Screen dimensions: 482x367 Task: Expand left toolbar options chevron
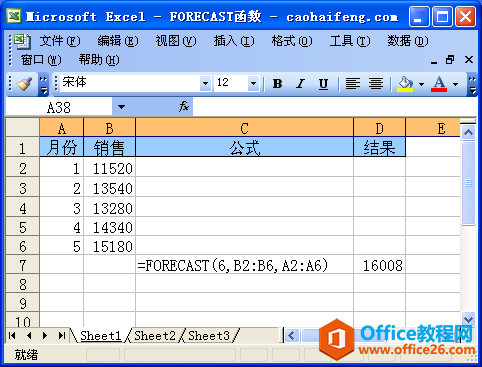43,84
